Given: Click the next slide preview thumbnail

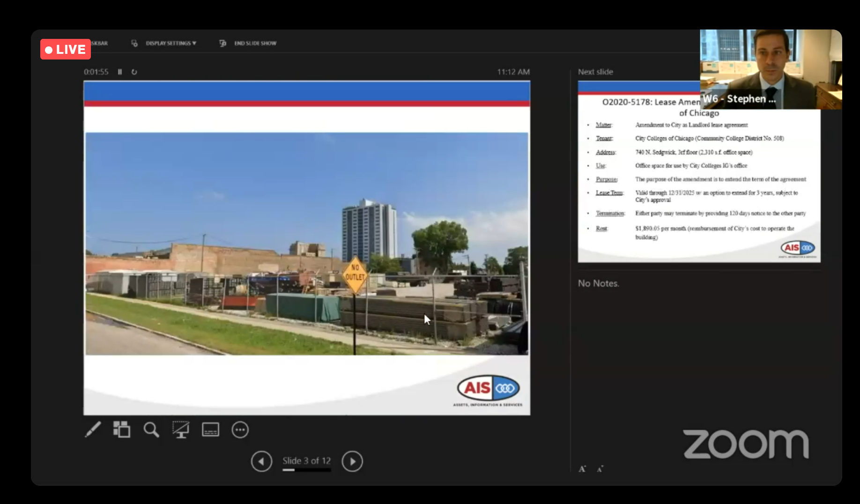Looking at the screenshot, I should click(x=699, y=171).
